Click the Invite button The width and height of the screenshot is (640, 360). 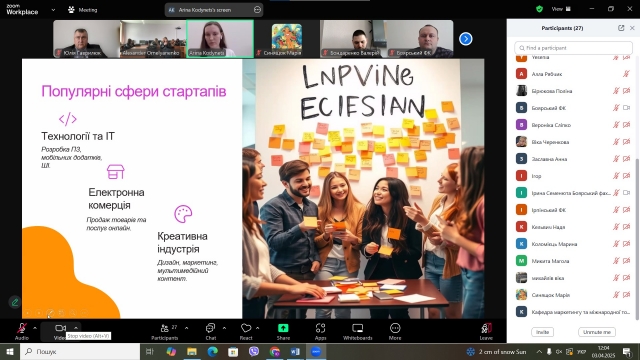click(x=542, y=332)
